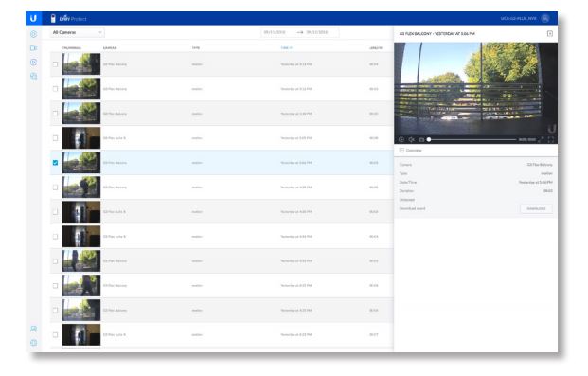Sort by the Time column header

click(286, 48)
